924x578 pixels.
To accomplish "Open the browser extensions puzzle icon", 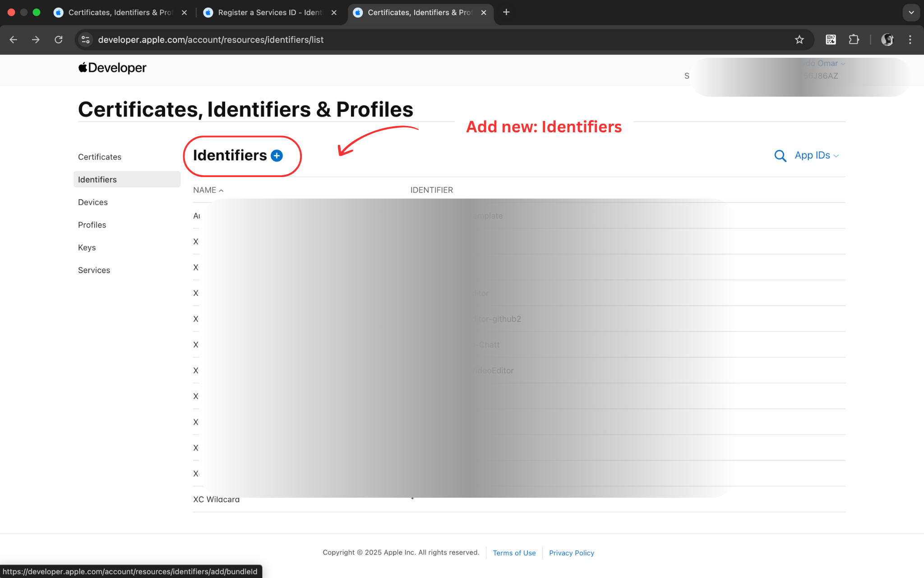I will [854, 40].
